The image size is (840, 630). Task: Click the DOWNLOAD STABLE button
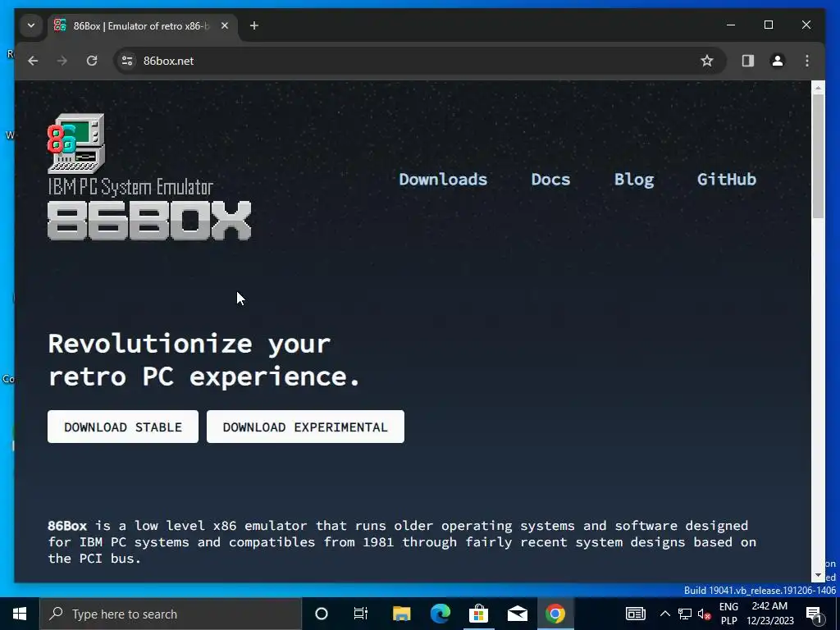[x=123, y=427]
